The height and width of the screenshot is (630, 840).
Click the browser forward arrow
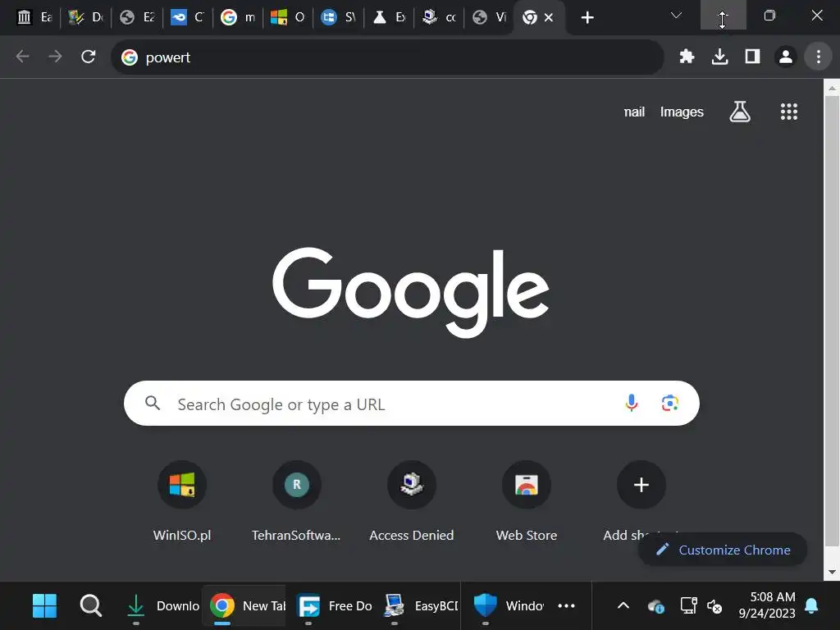55,57
